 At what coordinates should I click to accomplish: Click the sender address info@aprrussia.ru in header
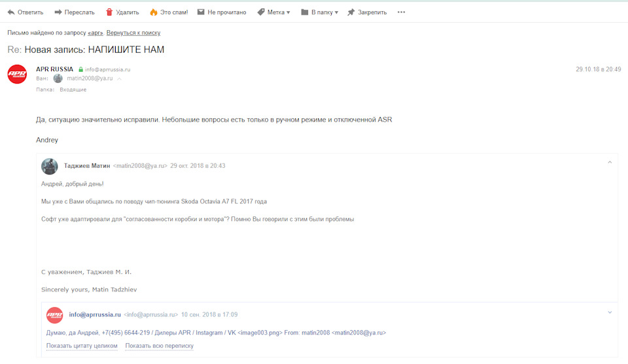(x=107, y=70)
